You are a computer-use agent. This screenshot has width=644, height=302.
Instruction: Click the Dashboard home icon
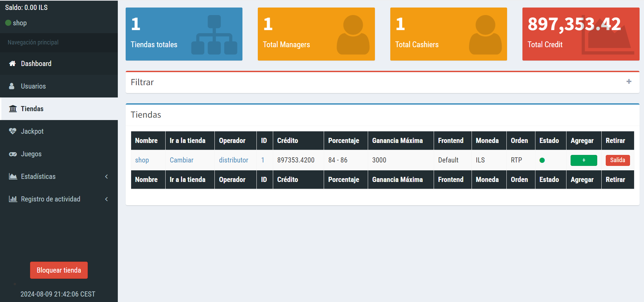12,64
